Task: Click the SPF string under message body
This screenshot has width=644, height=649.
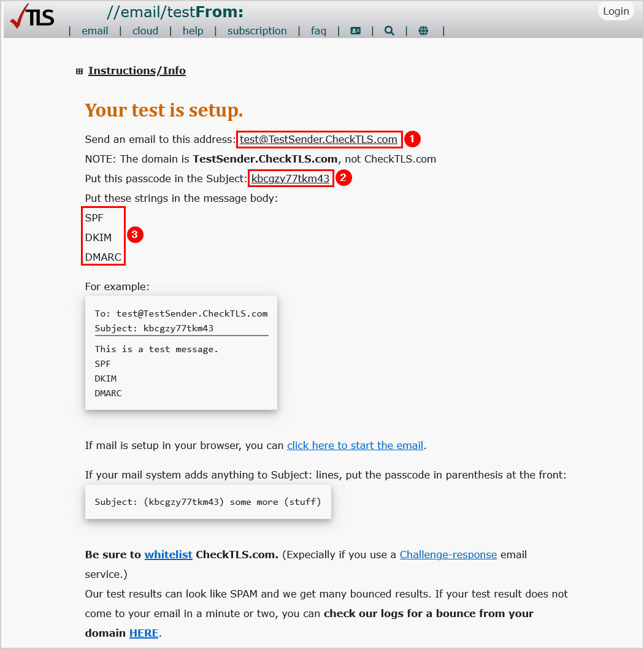Action: [x=94, y=218]
